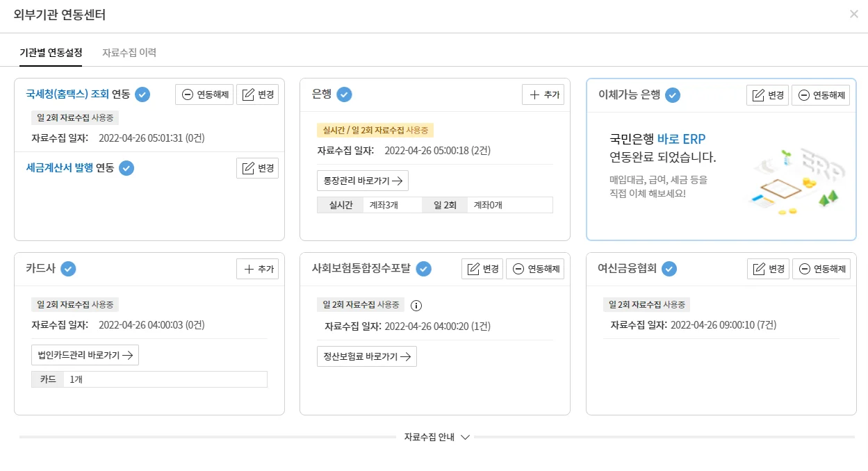
Task: Click check badge next to 이체가능 은행
Action: pos(672,95)
